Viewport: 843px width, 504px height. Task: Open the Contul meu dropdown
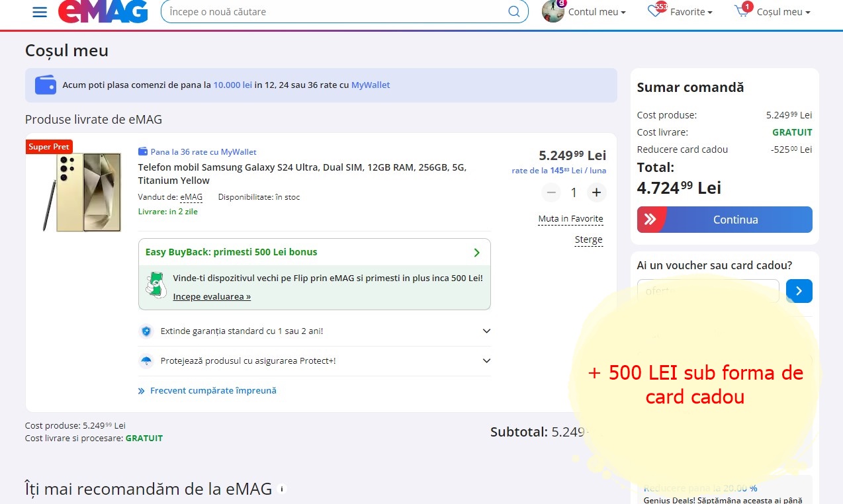click(x=597, y=12)
